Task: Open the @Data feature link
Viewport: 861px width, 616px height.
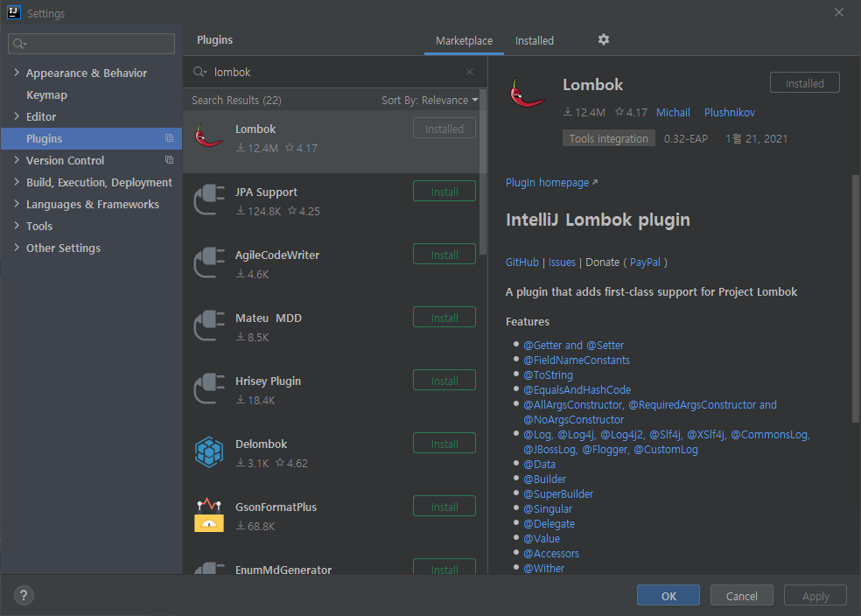Action: [539, 465]
